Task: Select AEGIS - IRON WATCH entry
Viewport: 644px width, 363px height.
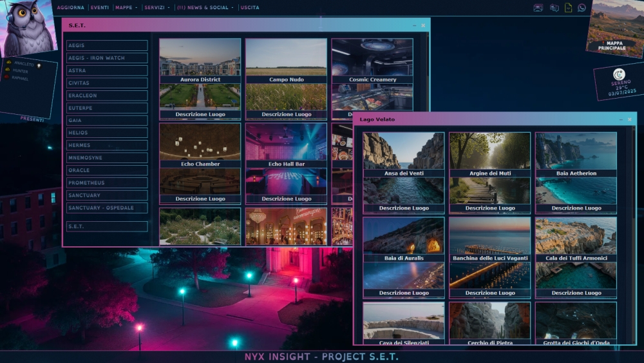Action: 107,58
